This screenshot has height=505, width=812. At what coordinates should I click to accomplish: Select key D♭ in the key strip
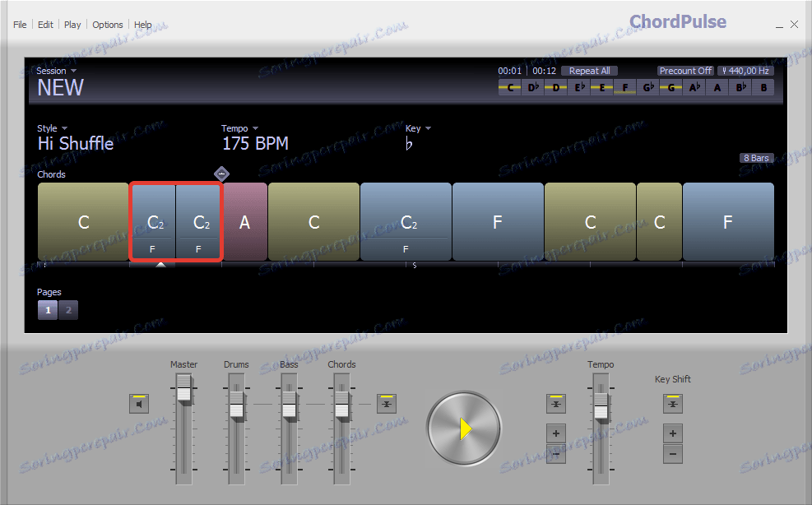click(533, 87)
